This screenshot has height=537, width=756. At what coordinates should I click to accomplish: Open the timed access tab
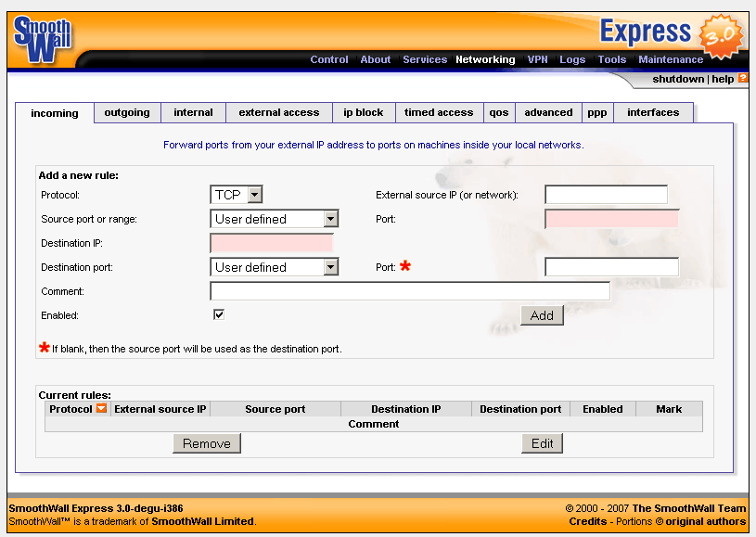point(439,112)
